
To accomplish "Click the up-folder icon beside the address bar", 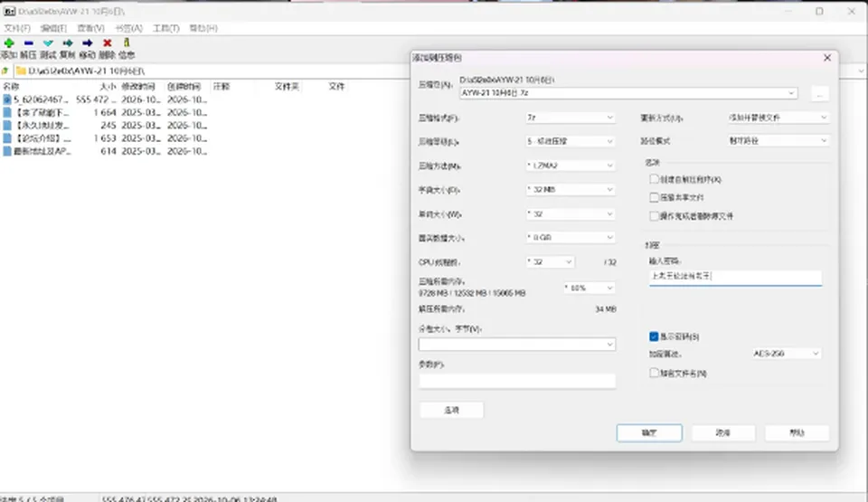I will 5,71.
